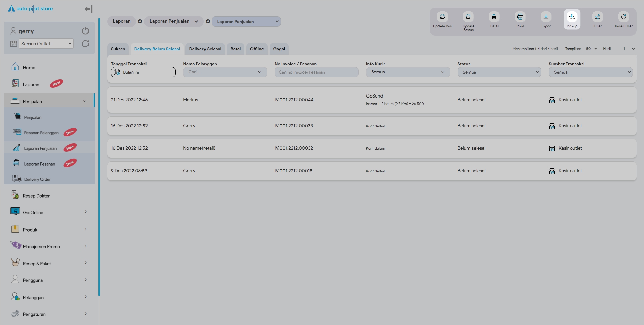Switch to the Delivery Selesai tab
Viewport: 644px width, 325px height.
205,49
